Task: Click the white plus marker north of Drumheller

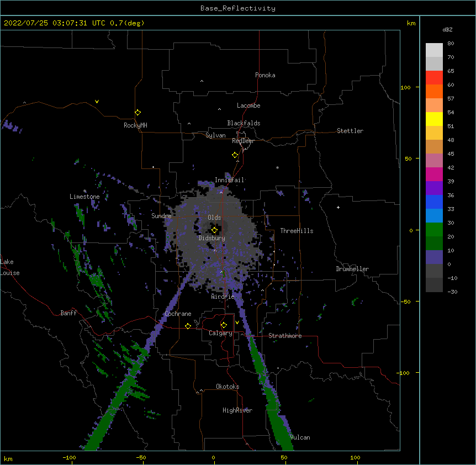Action: point(338,207)
